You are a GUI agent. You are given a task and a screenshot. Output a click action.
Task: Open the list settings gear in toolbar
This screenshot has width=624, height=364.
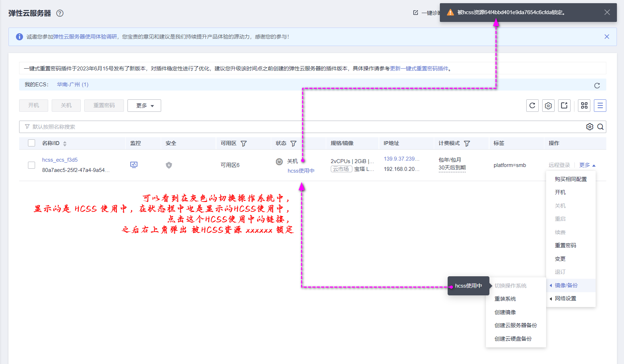pos(548,105)
